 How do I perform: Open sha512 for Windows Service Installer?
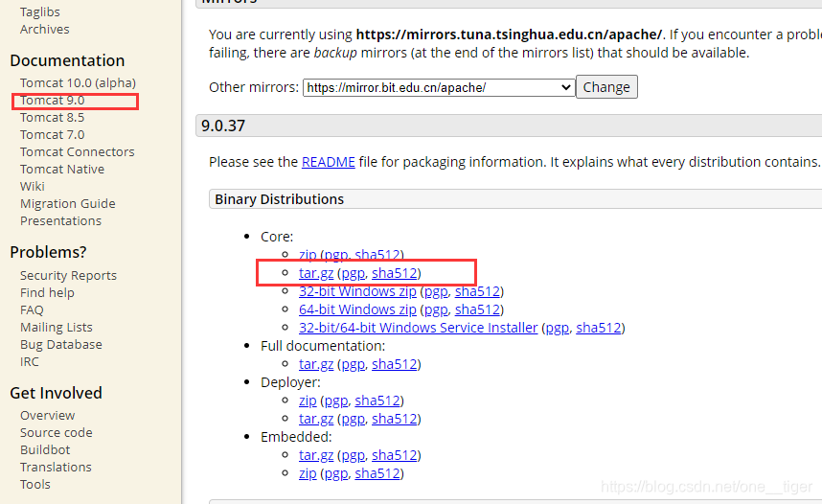click(x=599, y=328)
